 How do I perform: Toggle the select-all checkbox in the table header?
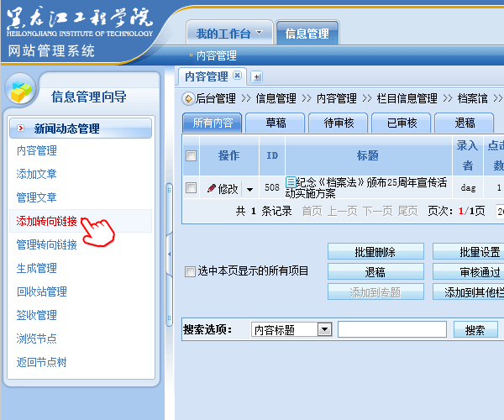[x=191, y=155]
